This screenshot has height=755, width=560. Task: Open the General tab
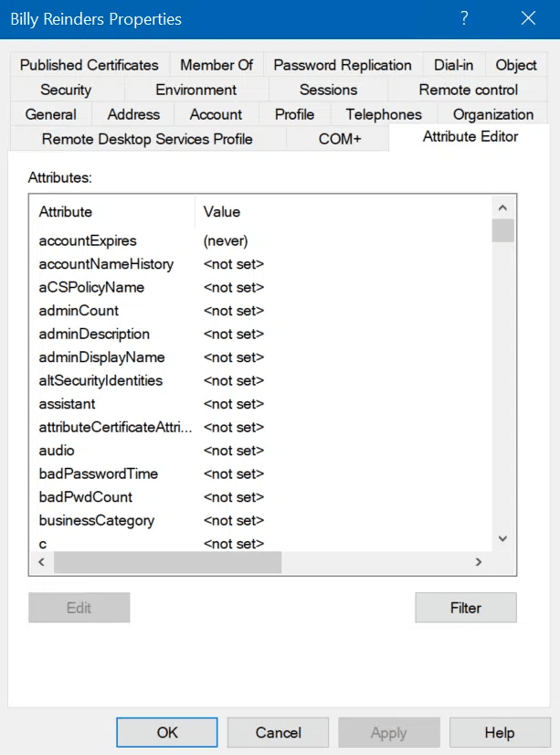pyautogui.click(x=50, y=114)
